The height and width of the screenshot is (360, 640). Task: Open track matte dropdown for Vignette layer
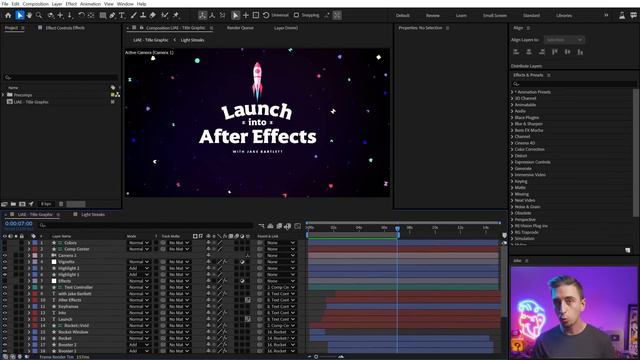click(179, 262)
